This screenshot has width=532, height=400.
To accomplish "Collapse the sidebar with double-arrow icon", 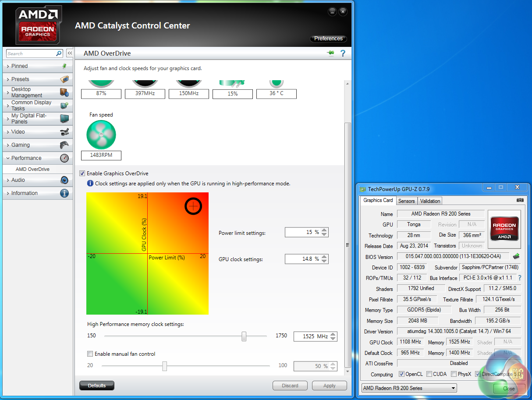I will pos(70,53).
